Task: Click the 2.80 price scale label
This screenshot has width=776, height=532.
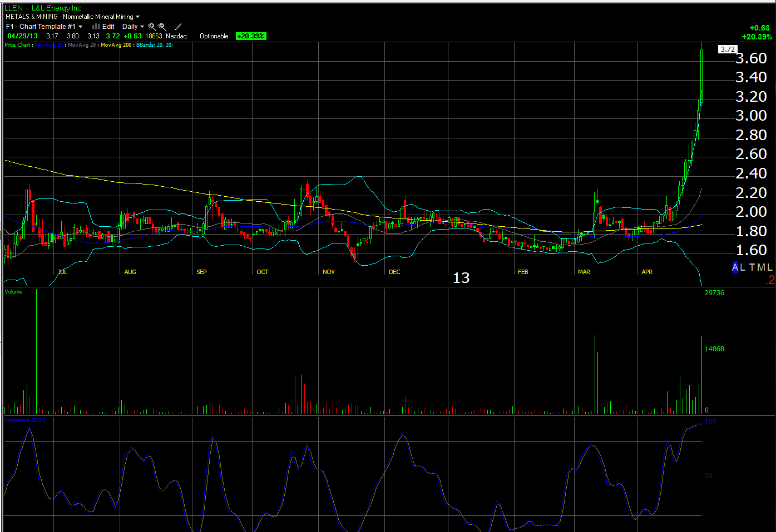Action: pos(751,135)
